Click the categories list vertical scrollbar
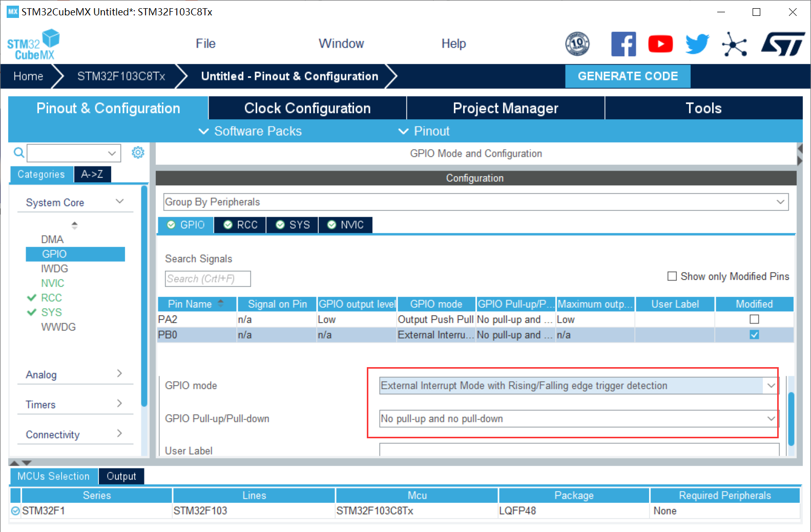 pos(144,296)
